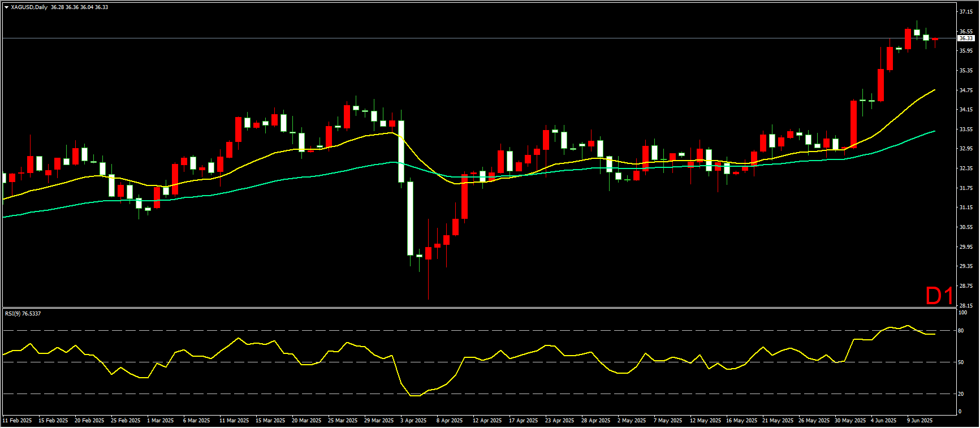This screenshot has height=428, width=980.
Task: Select the green moving average line at its right end
Action: (x=934, y=131)
